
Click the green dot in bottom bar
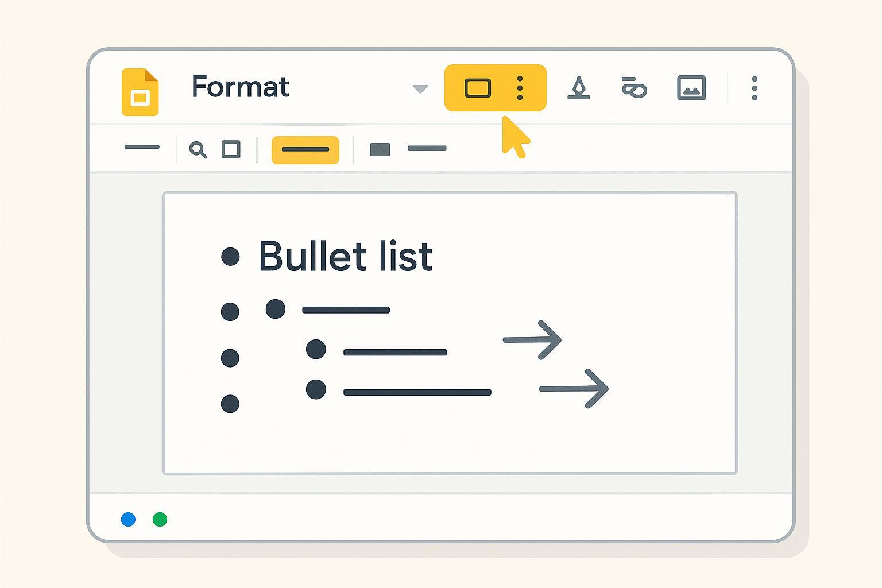coord(160,520)
